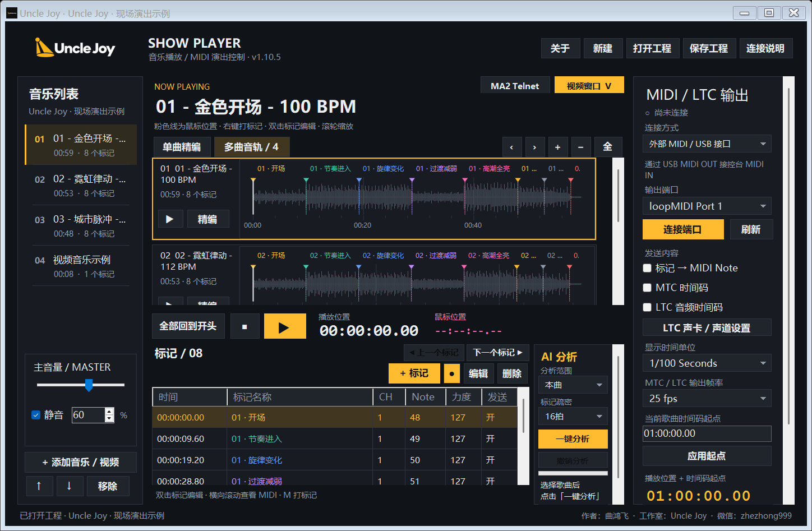
Task: Play track 01 金色开场 in the multitrack list
Action: tap(170, 219)
